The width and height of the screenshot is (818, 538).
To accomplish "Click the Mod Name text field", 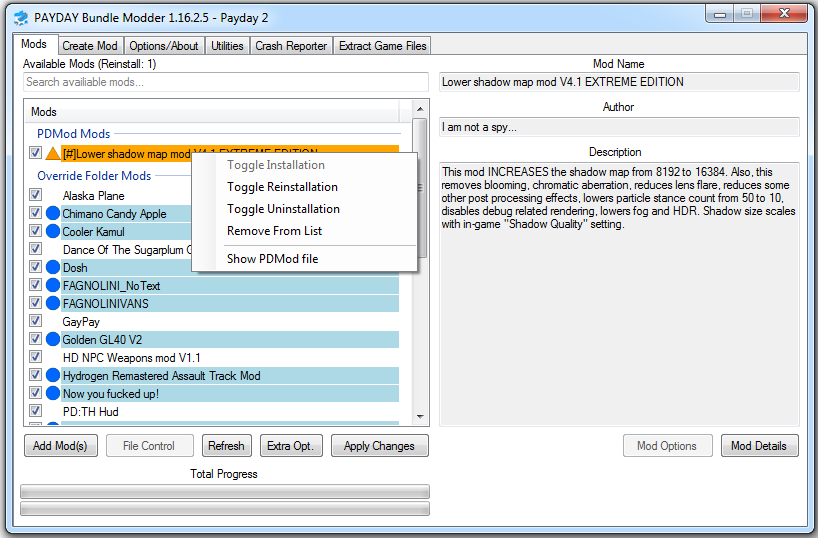I will click(x=619, y=82).
